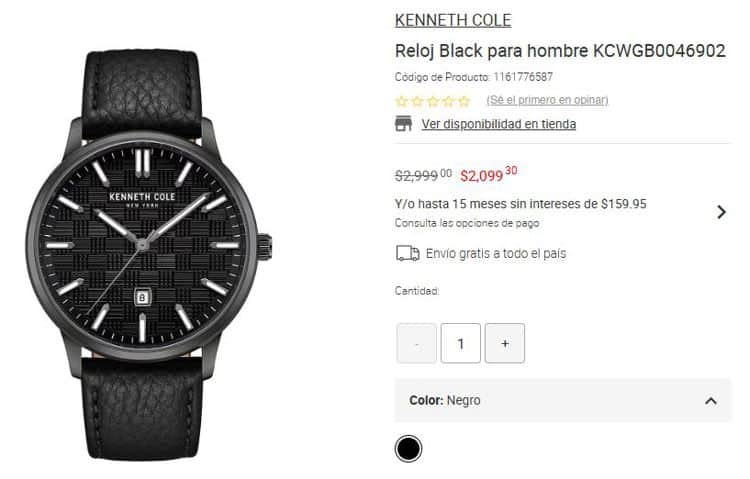The height and width of the screenshot is (479, 750).
Task: Open payment options with right chevron
Action: pyautogui.click(x=721, y=212)
